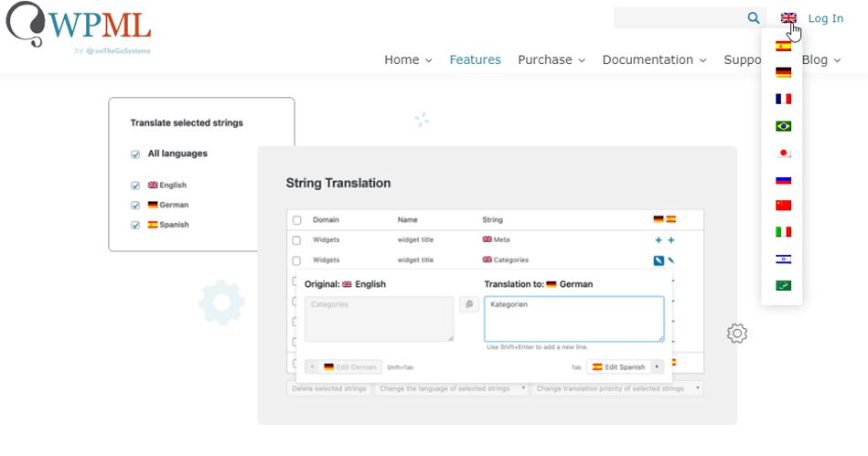Click the Log In link
Screen dimensions: 868x456
(x=825, y=18)
